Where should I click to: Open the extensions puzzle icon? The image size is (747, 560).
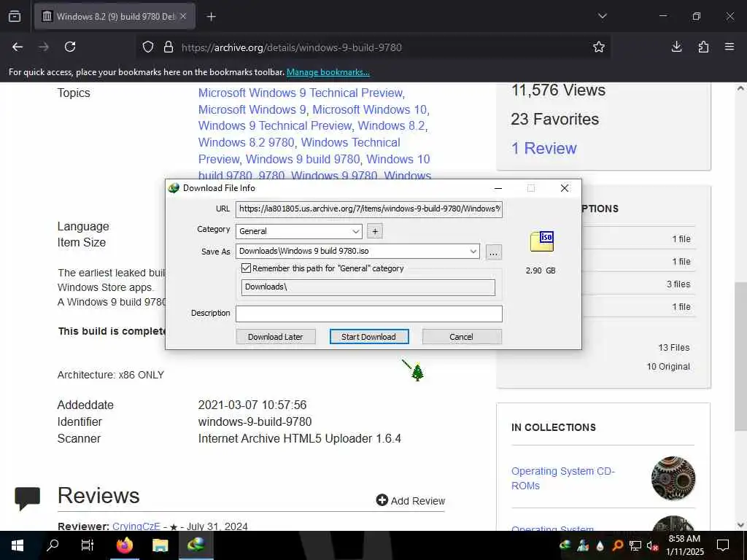(703, 47)
